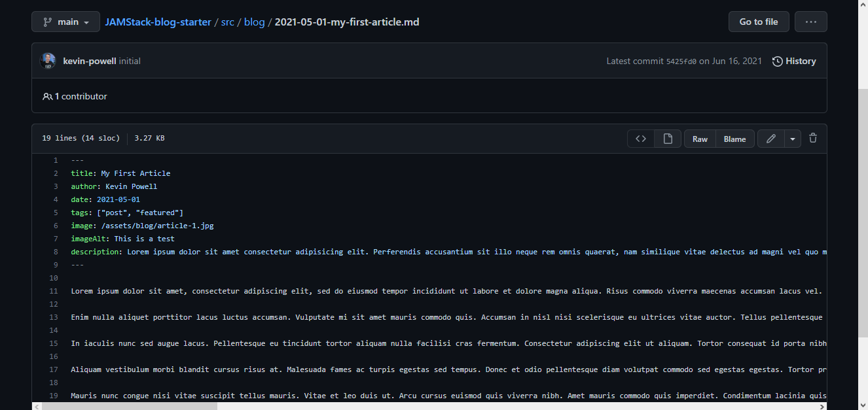Select line number 11 in code
The height and width of the screenshot is (410, 868).
coord(54,291)
